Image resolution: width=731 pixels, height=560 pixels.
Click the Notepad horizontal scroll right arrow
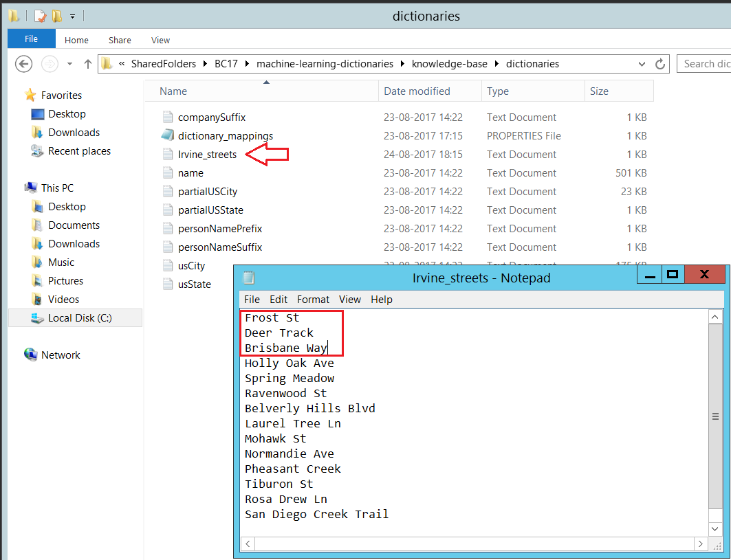pos(700,544)
